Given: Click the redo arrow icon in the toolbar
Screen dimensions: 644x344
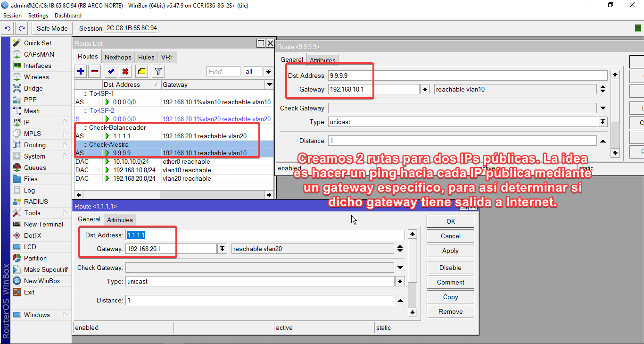Looking at the screenshot, I should [21, 28].
